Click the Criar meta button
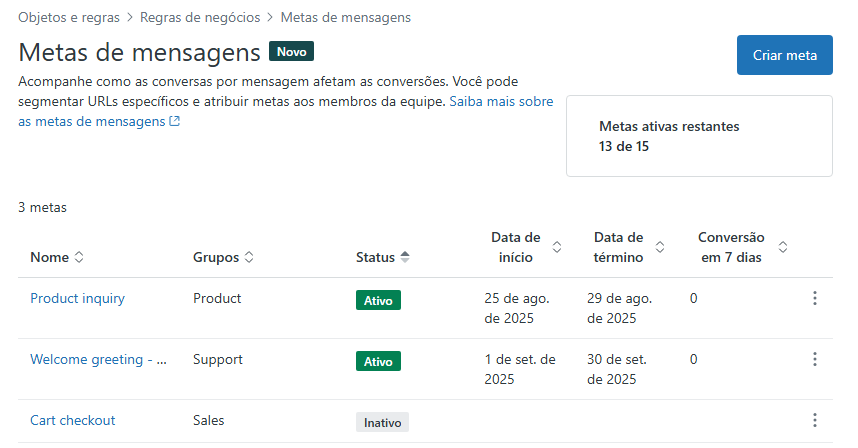Screen dimensions: 858x448 coord(784,55)
